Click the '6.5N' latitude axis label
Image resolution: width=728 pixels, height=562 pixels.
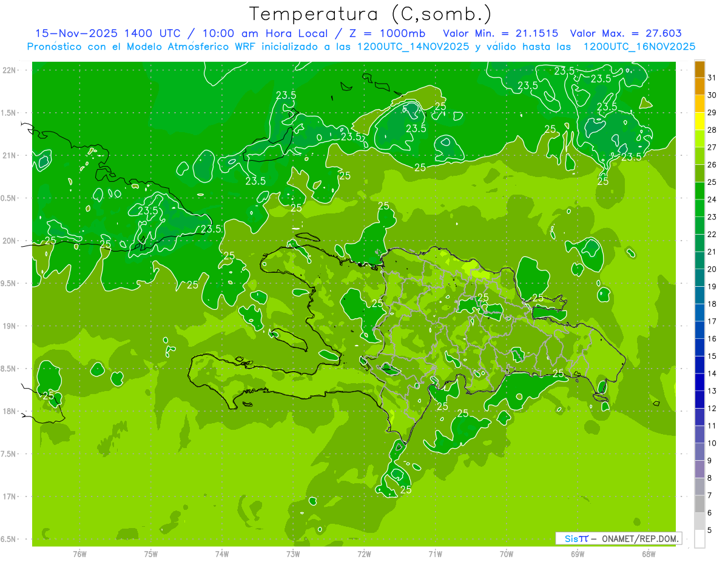pos(9,539)
